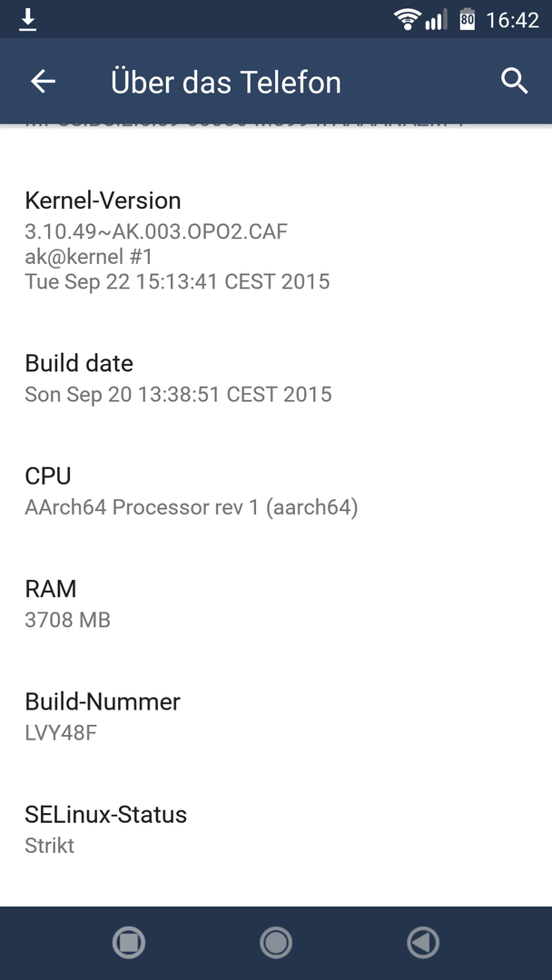This screenshot has width=552, height=980.
Task: Tap the CPU list item
Action: (276, 491)
